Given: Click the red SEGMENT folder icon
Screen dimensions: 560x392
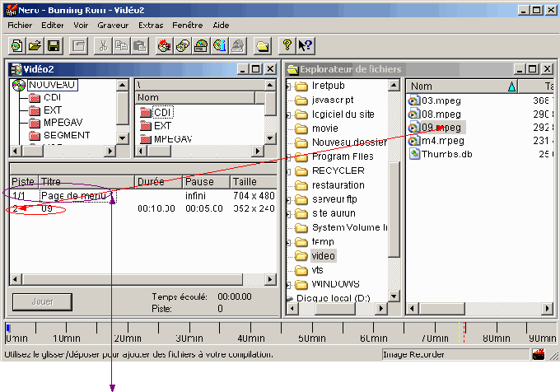Looking at the screenshot, I should (x=35, y=136).
